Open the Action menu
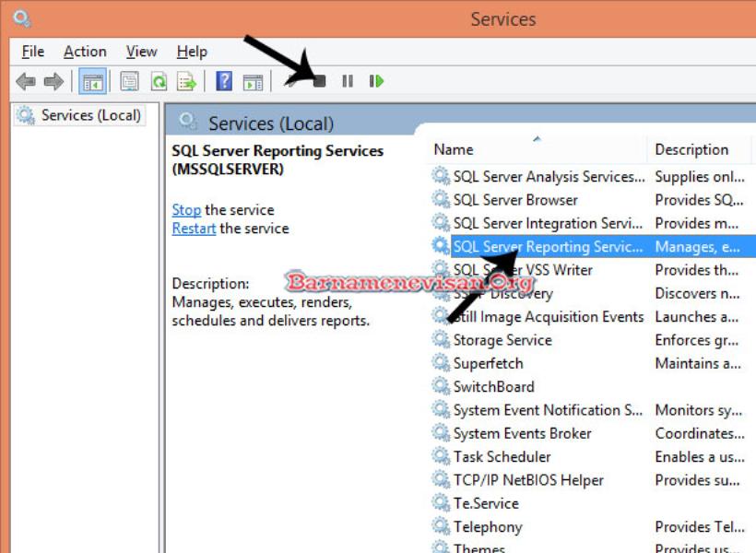Viewport: 756px width, 553px height. pyautogui.click(x=85, y=52)
